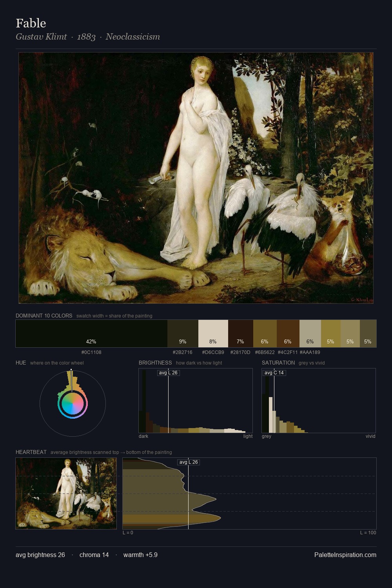392x588 pixels.
Task: Click the brightness histogram chart
Action: [196, 401]
